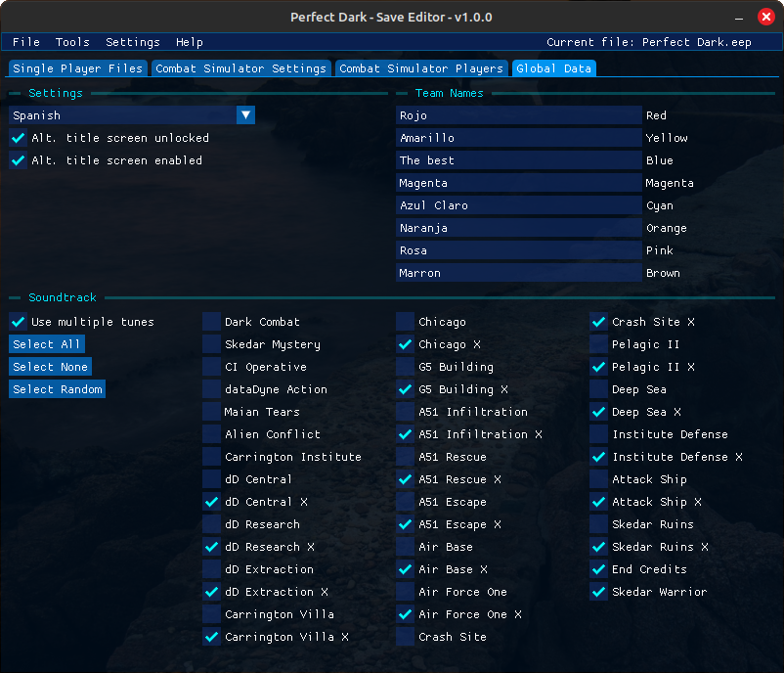The image size is (784, 673).
Task: Open the Tools menu
Action: pos(72,42)
